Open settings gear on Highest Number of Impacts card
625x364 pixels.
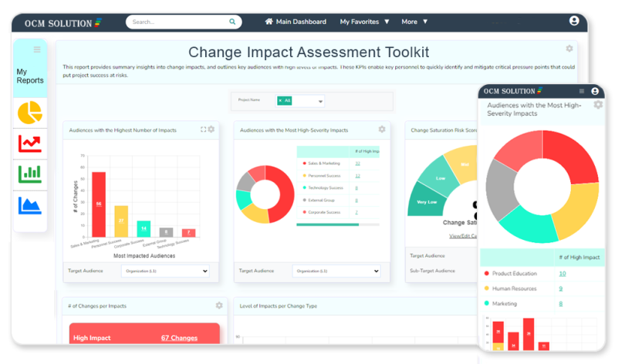(211, 130)
